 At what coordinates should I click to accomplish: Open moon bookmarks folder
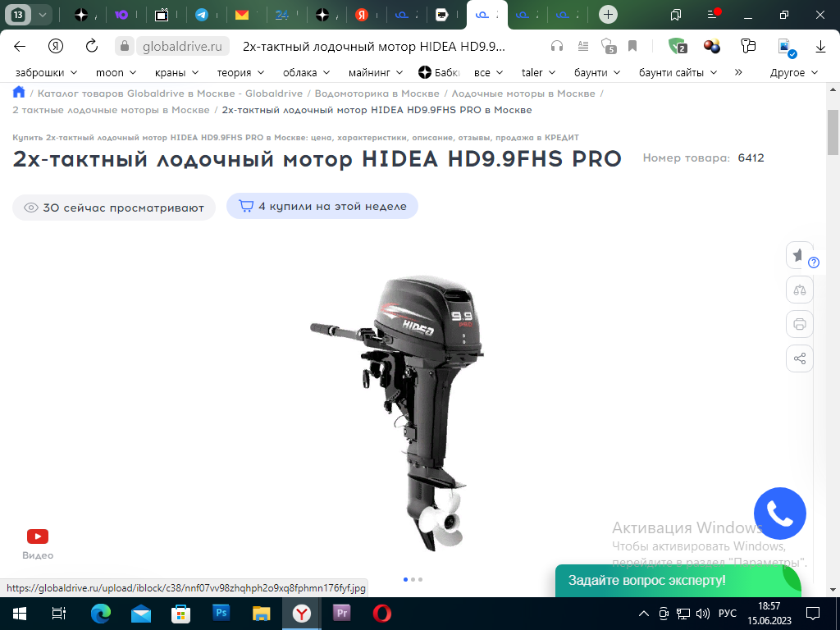tap(116, 72)
